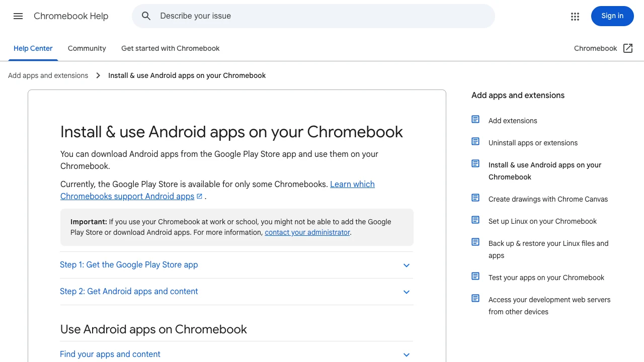
Task: Click the article icon next to Uninstall apps or extensions
Action: (x=475, y=141)
